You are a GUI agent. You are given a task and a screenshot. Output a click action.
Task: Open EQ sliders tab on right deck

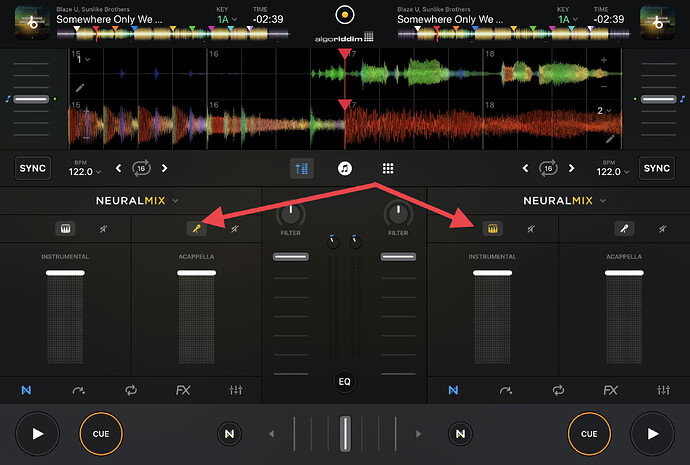(663, 390)
